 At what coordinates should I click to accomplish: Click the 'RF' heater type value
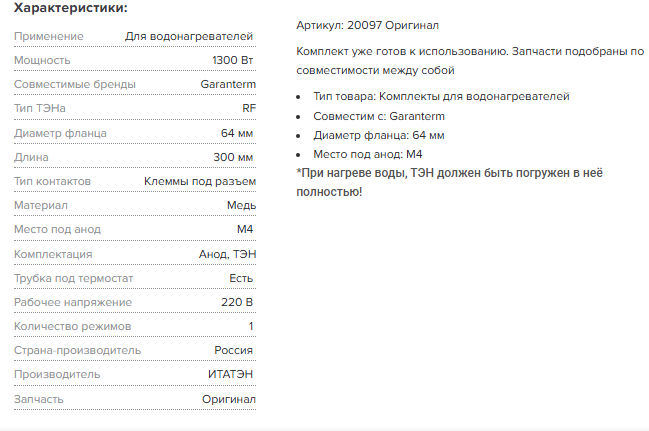249,108
